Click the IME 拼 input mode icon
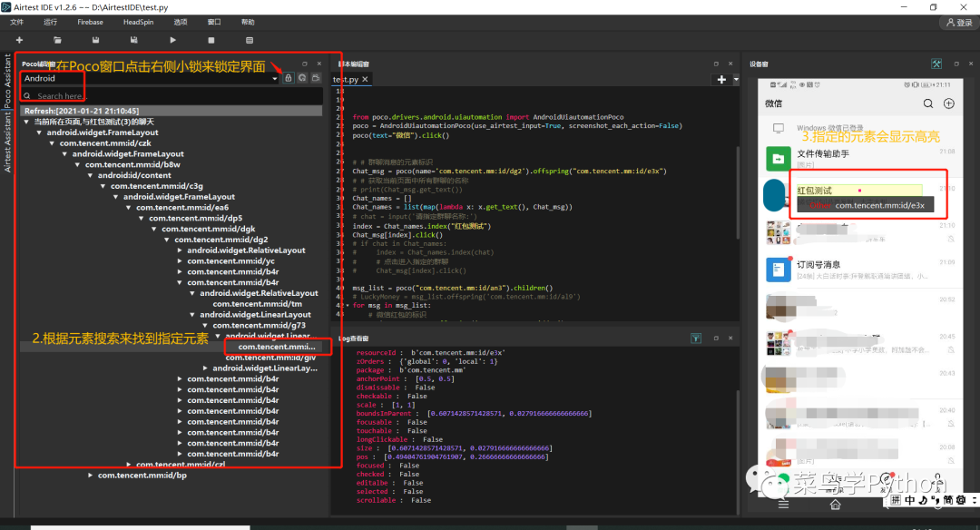This screenshot has width=980, height=530. (896, 500)
